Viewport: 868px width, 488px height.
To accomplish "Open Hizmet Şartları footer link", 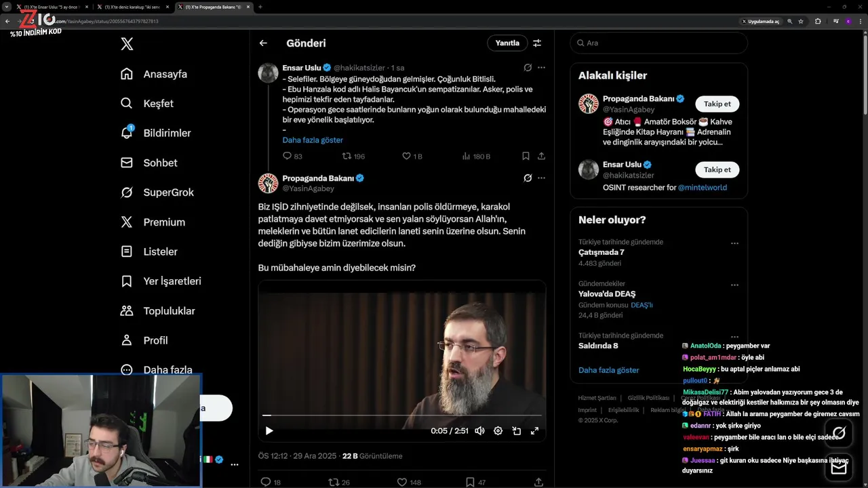I will point(597,398).
